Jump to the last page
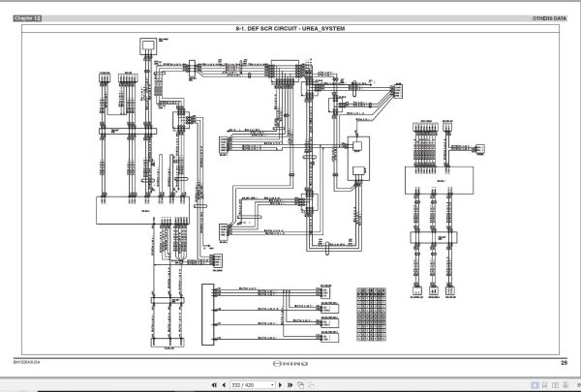The width and height of the screenshot is (581, 392). [x=290, y=385]
